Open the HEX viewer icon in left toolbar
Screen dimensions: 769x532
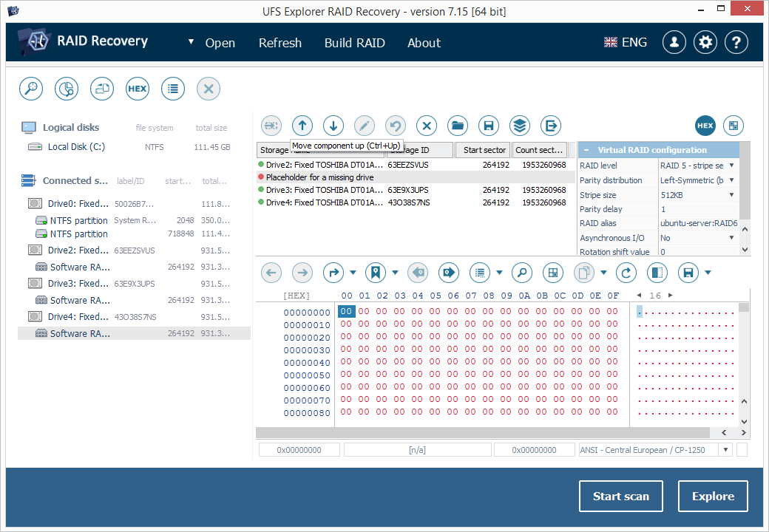pos(138,89)
